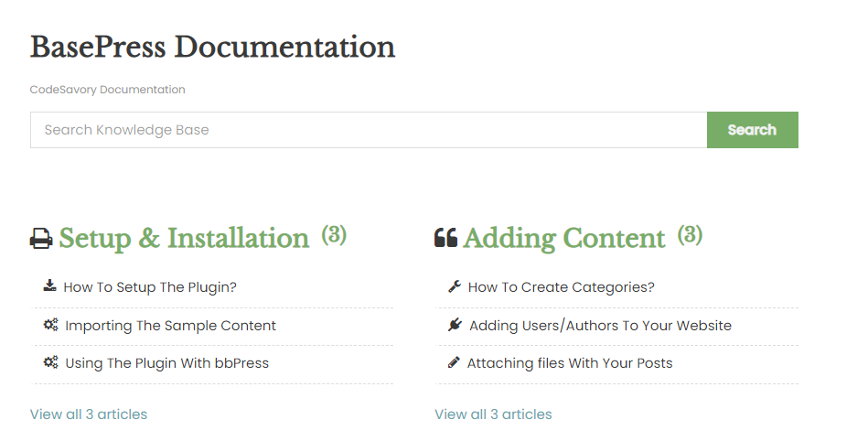The image size is (868, 441).
Task: Open Using The Plugin With bbPress article
Action: coord(166,363)
